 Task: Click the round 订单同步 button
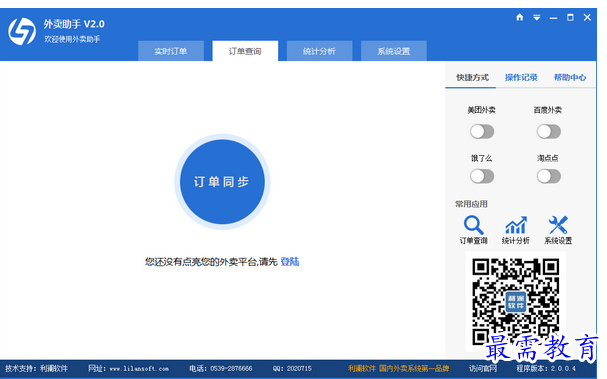point(222,182)
